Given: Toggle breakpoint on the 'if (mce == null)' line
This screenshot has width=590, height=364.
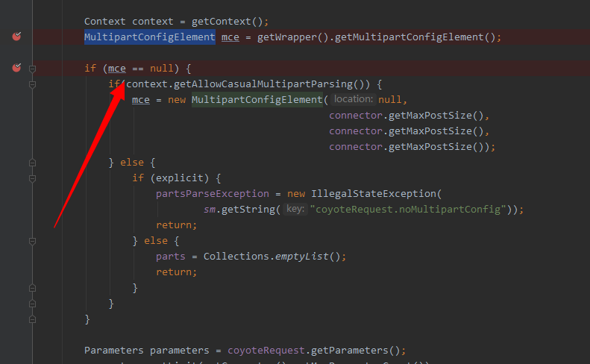Looking at the screenshot, I should (16, 67).
